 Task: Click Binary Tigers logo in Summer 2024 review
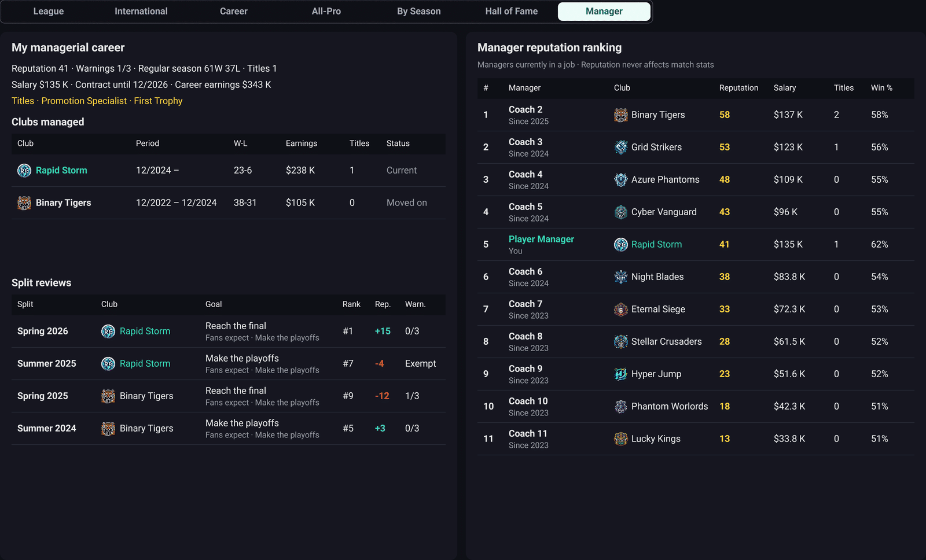[x=108, y=428]
